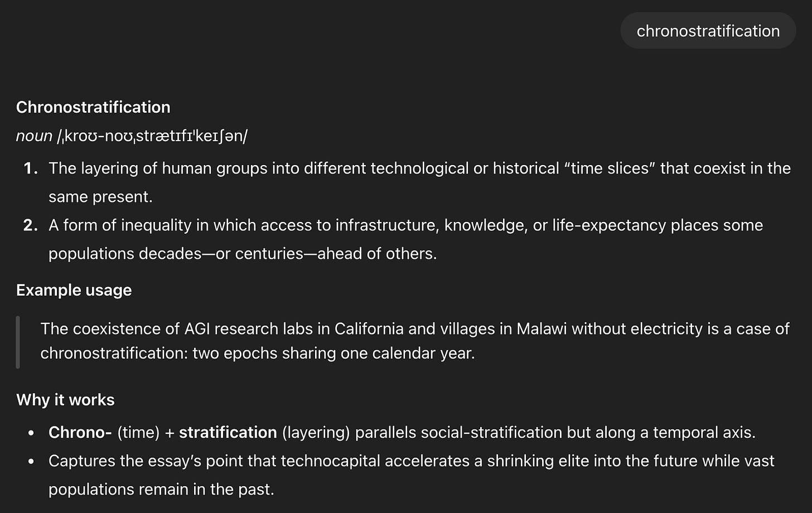Click the first bullet point marker
Viewport: 812px width, 513px height.
point(31,433)
